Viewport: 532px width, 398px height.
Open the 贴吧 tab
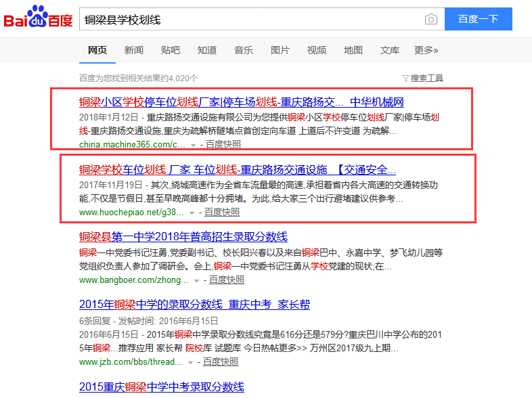pos(171,50)
